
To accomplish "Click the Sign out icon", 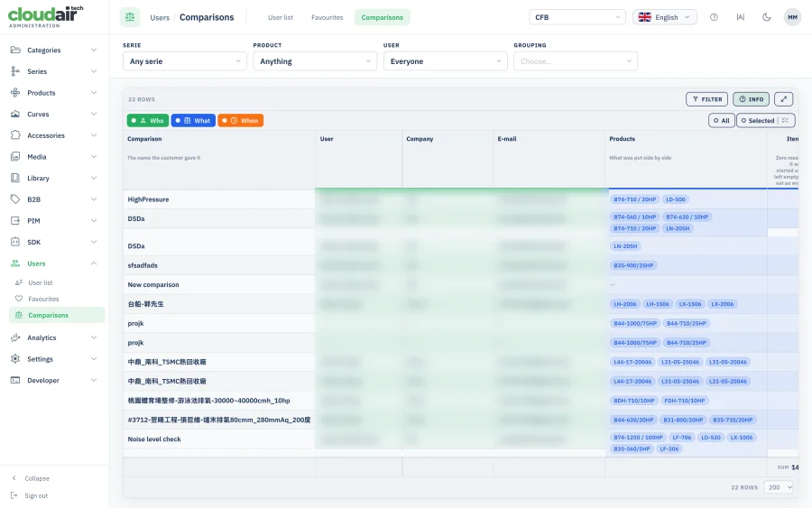I will point(14,495).
